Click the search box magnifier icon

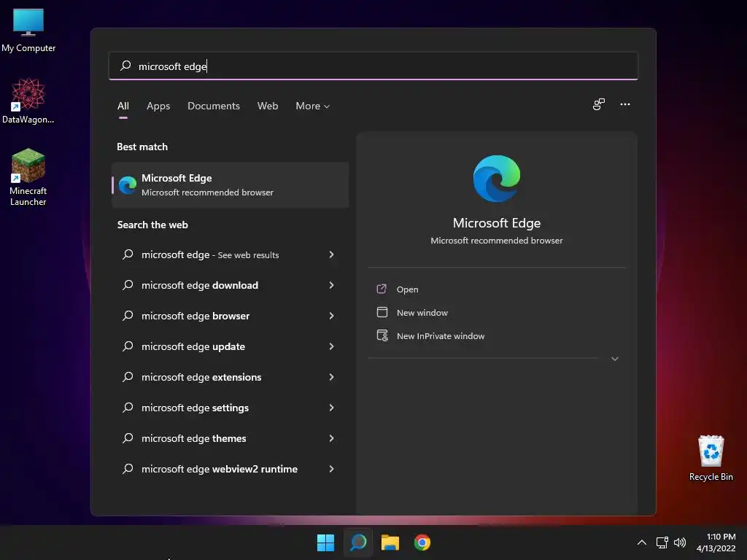(x=125, y=66)
